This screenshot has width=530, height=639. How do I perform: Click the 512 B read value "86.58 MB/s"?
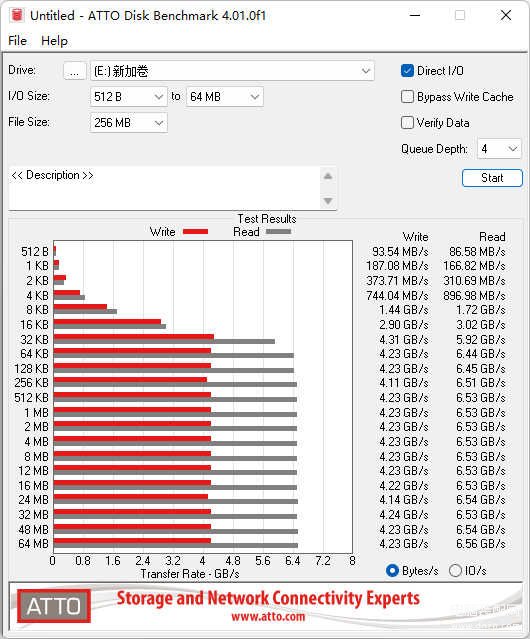point(477,252)
